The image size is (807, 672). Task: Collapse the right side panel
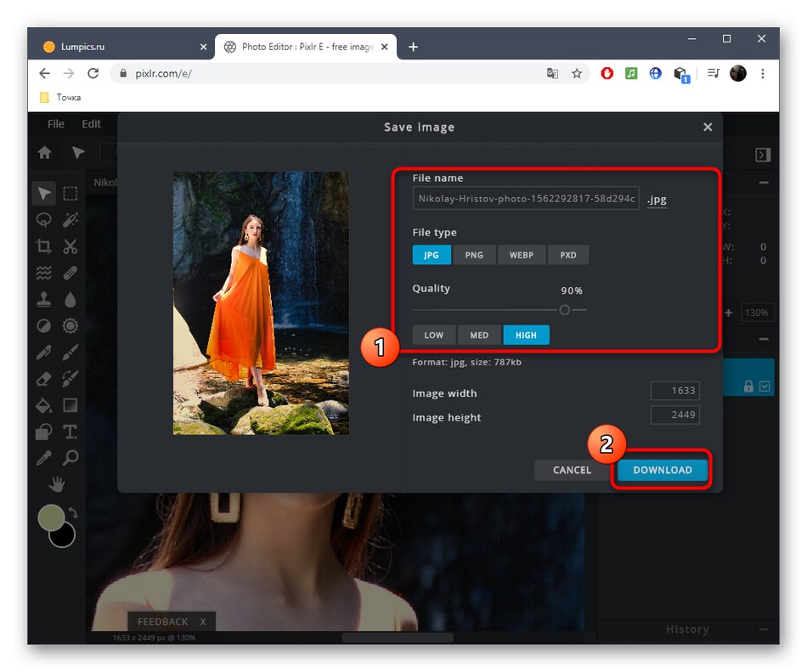(x=763, y=155)
